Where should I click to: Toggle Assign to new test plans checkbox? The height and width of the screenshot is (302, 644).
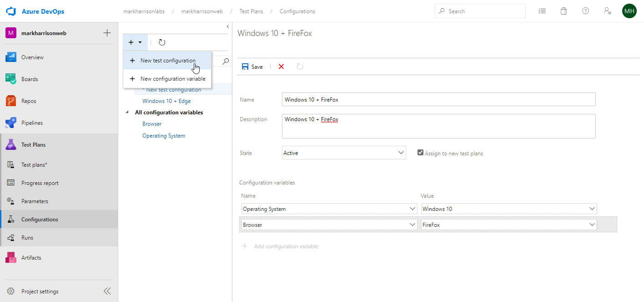[x=421, y=153]
